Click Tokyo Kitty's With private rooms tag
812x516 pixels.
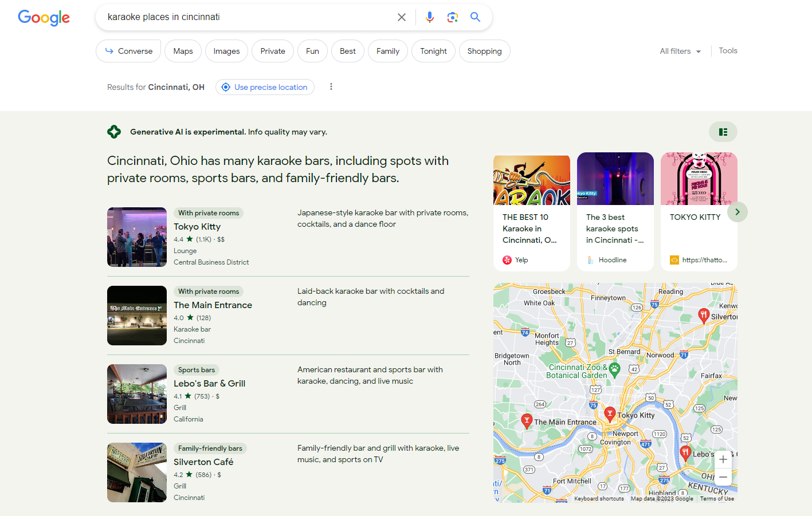pos(209,213)
